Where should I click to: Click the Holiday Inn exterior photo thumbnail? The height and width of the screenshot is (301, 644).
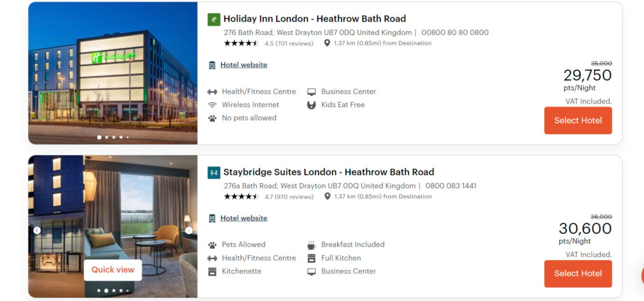coord(113,73)
